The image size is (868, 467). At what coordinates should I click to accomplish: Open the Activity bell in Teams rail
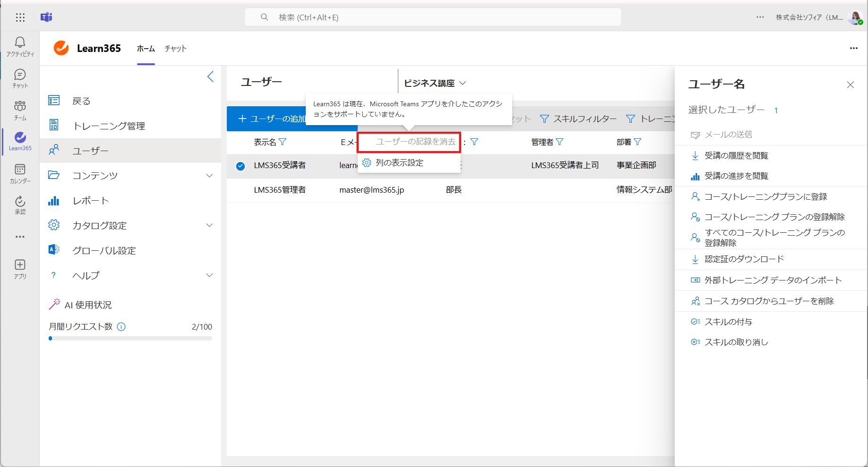tap(20, 47)
